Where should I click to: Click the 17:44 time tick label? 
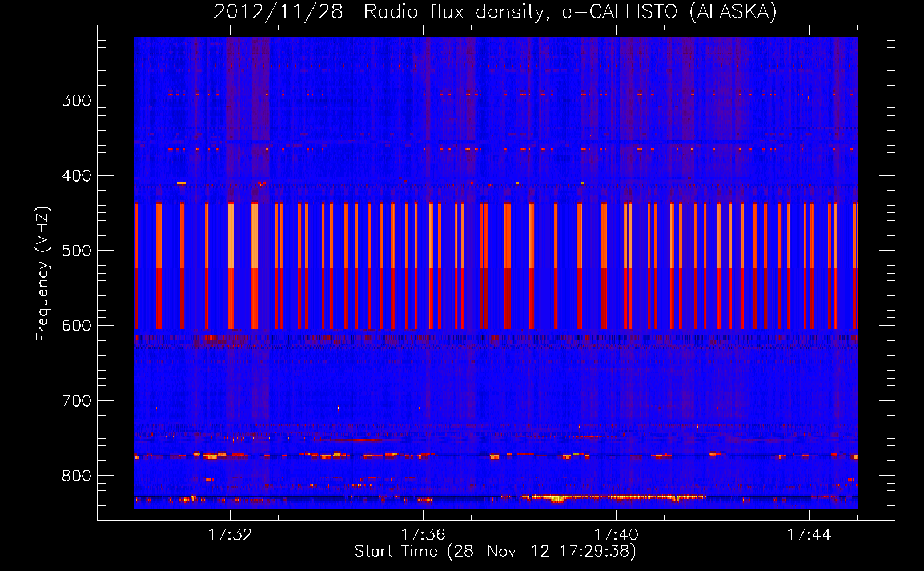point(809,534)
